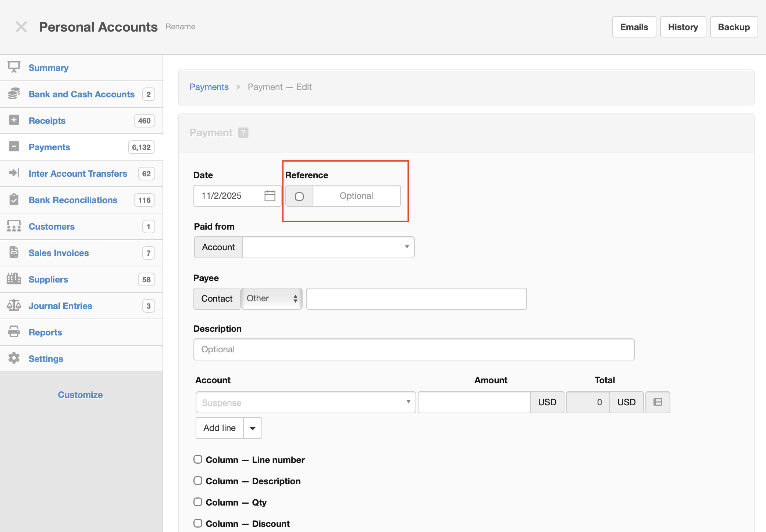Viewport: 766px width, 532px height.
Task: Click the Suppliers factory icon
Action: 14,279
